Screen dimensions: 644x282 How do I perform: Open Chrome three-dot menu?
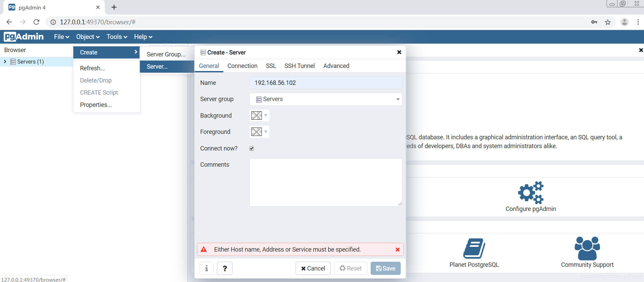click(638, 22)
